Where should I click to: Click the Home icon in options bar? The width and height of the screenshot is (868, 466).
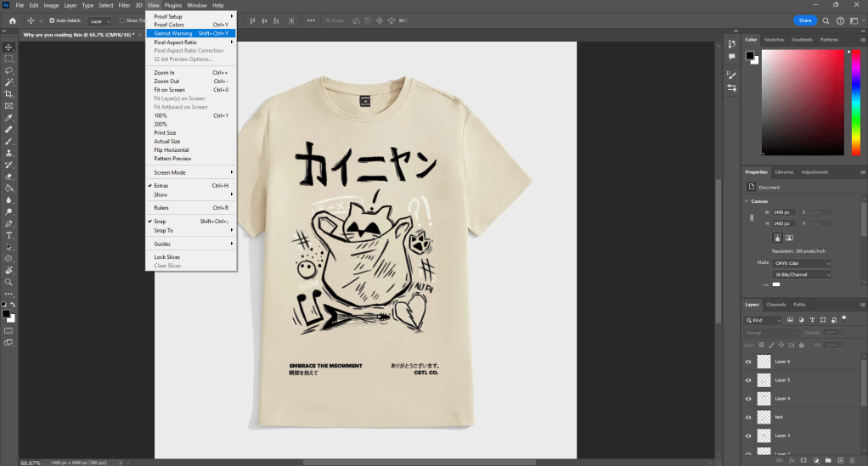13,20
